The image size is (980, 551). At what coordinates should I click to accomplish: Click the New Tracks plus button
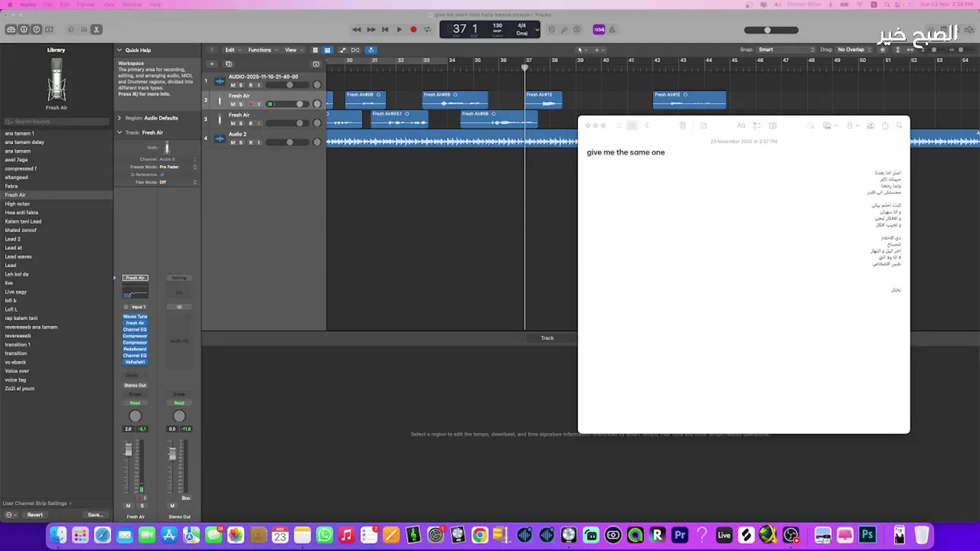[x=214, y=64]
